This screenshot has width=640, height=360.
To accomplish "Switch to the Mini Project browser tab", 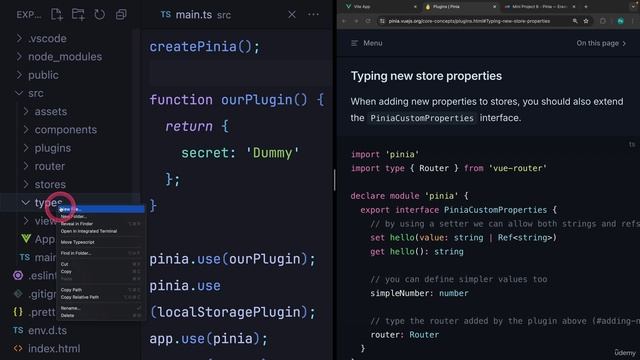I will pos(539,7).
